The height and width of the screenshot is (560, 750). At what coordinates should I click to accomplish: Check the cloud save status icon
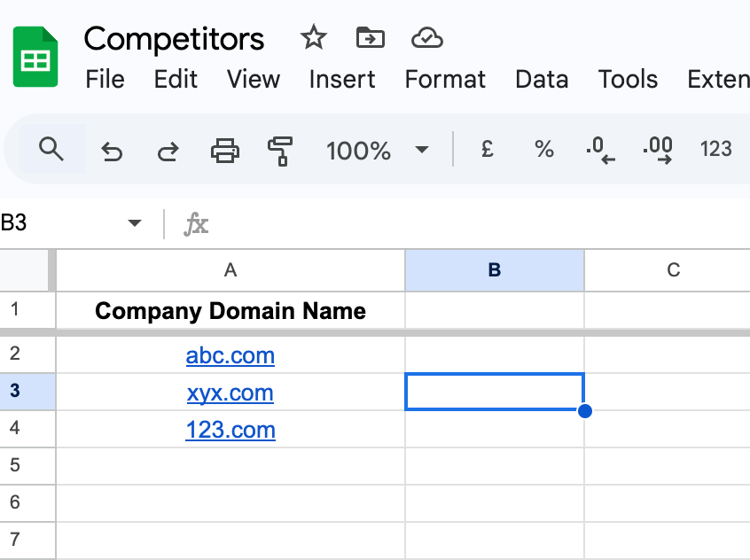point(427,38)
